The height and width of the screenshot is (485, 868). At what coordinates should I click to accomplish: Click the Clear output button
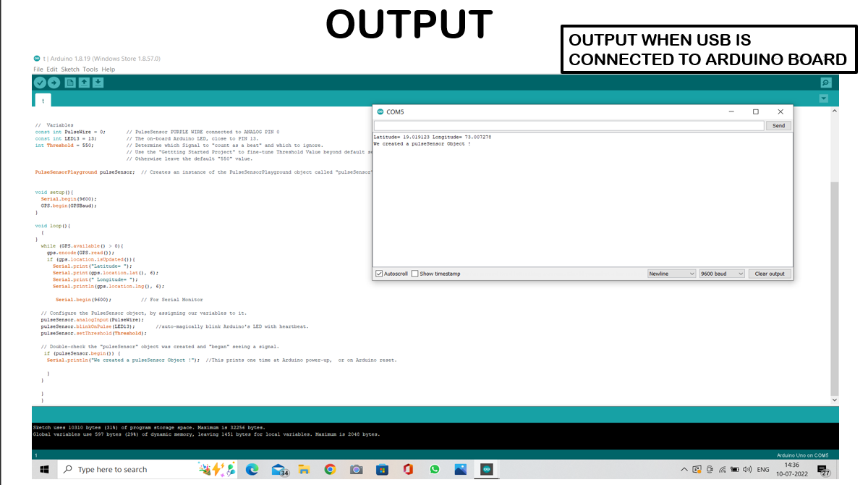770,274
